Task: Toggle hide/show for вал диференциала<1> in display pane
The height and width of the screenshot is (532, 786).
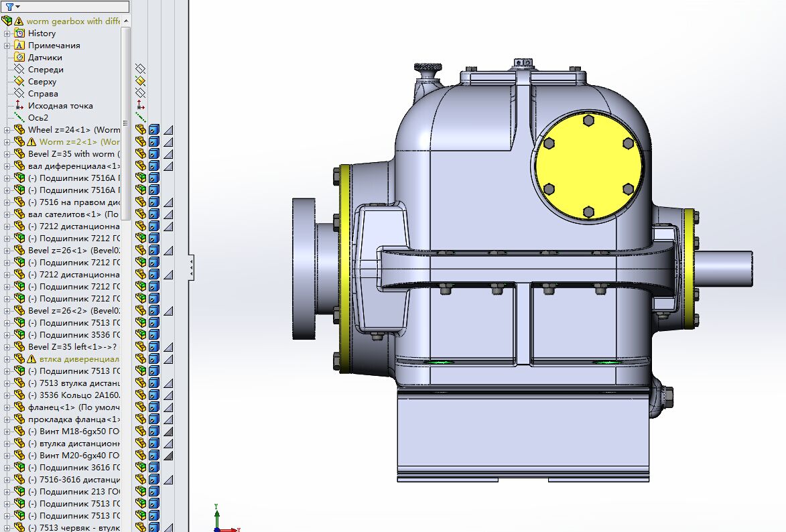Action: (x=140, y=166)
